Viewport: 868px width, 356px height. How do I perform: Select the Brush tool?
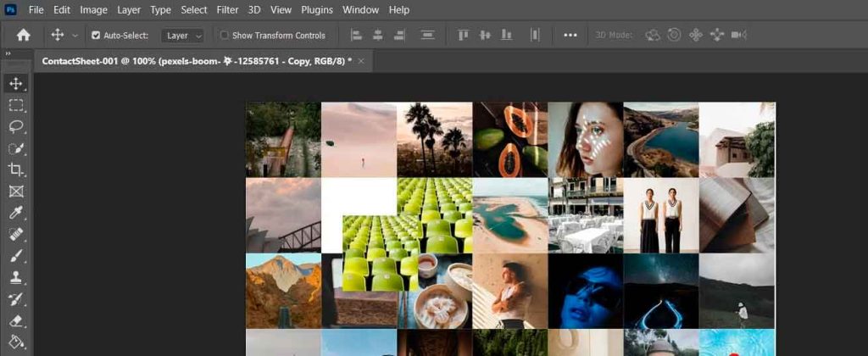[16, 256]
